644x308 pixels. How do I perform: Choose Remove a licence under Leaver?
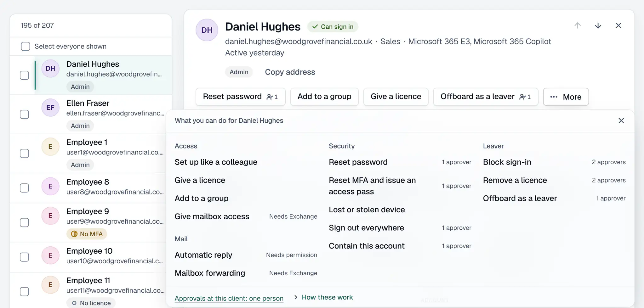(515, 180)
